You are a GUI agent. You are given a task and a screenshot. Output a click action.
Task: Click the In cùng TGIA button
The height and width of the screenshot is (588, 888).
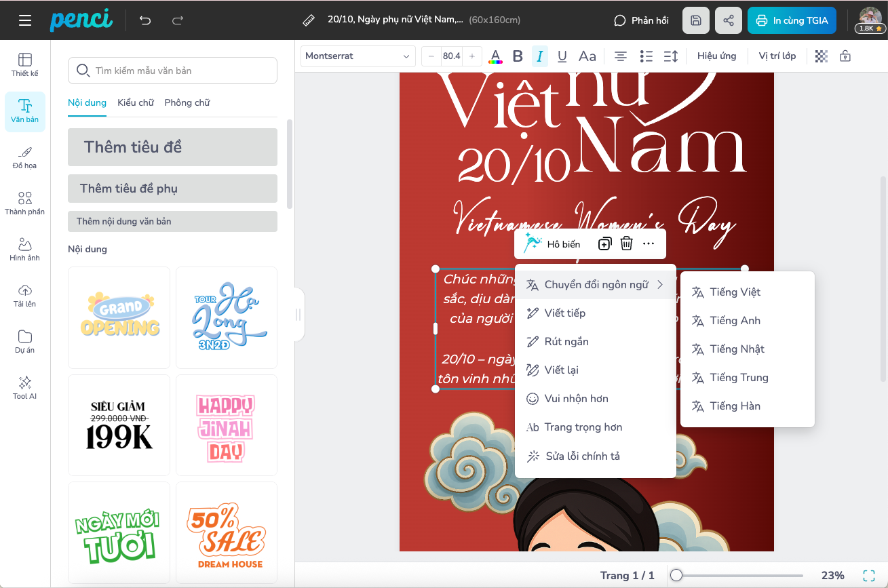click(x=792, y=20)
